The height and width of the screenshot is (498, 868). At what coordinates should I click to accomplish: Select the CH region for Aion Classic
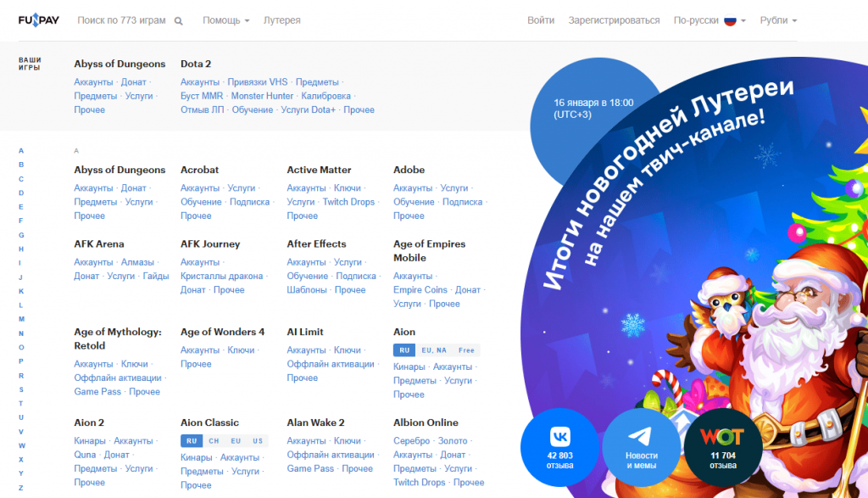[x=214, y=441]
